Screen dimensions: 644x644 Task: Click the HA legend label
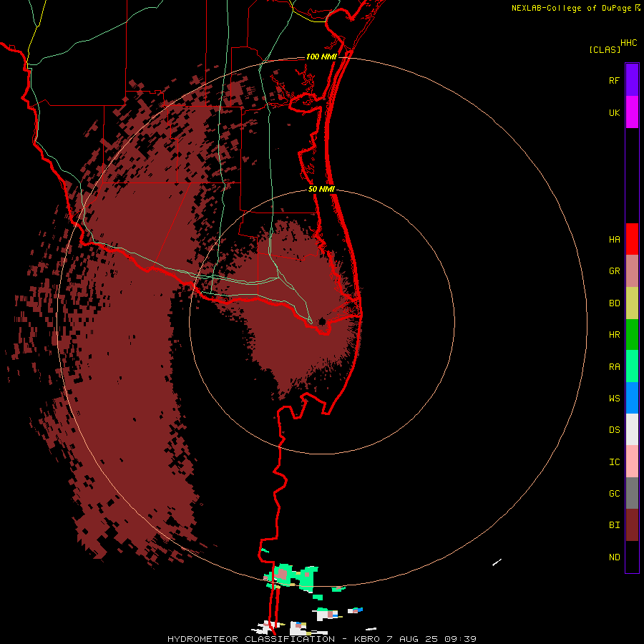point(614,240)
